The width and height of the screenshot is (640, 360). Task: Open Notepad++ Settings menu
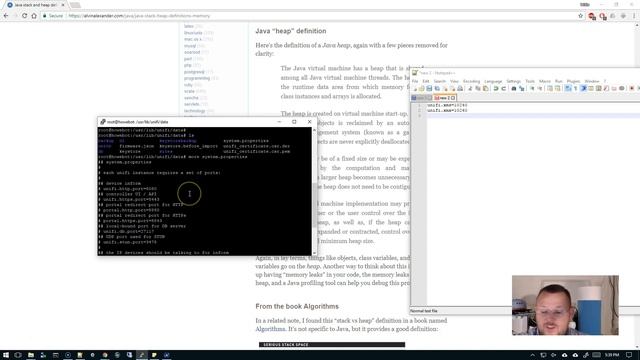point(513,81)
